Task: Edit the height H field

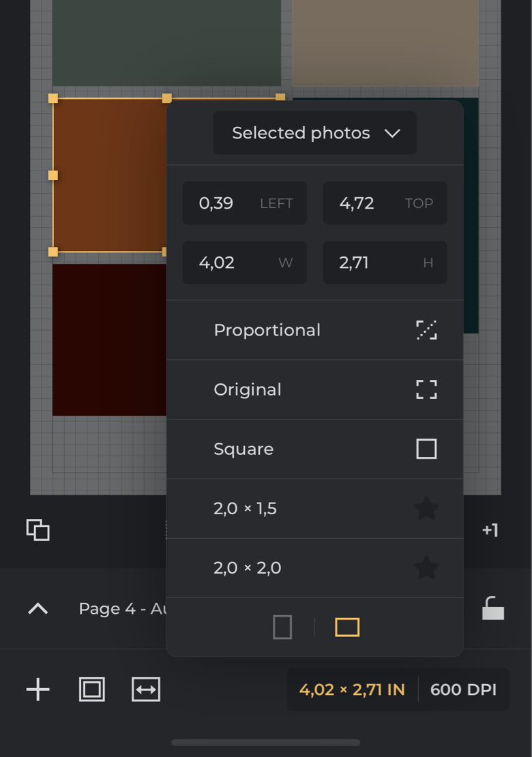Action: click(x=385, y=263)
